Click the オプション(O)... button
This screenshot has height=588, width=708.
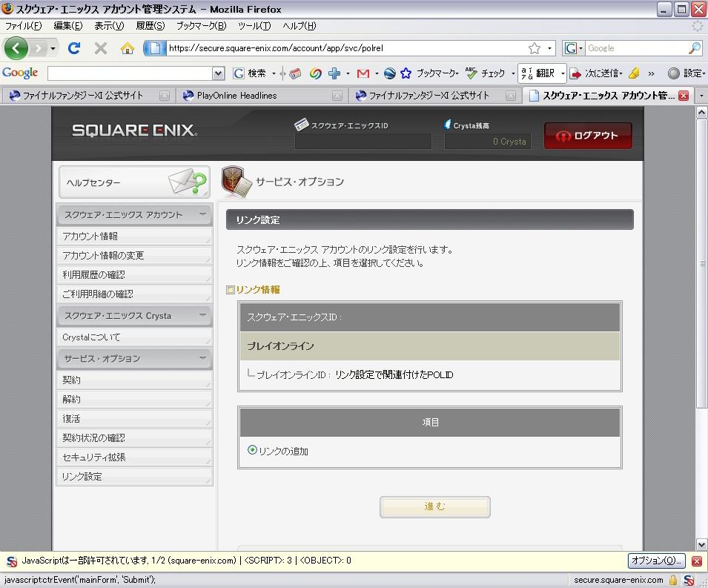(x=656, y=561)
